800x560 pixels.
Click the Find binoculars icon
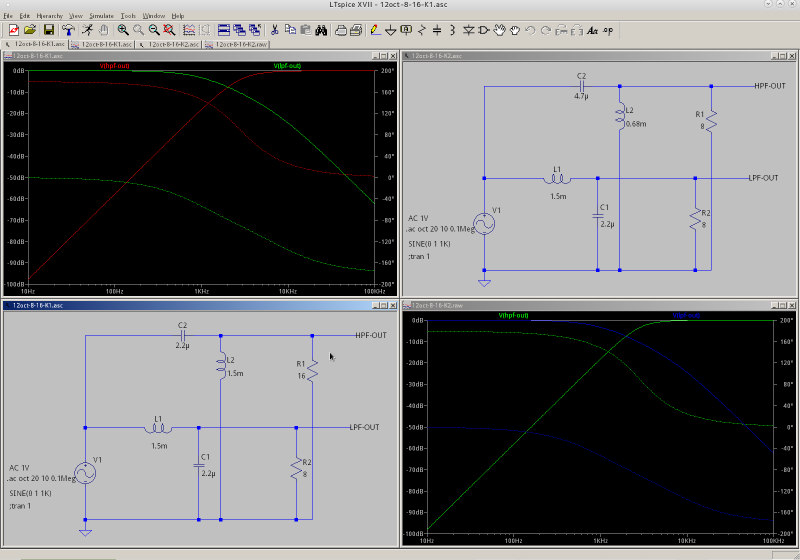click(321, 30)
